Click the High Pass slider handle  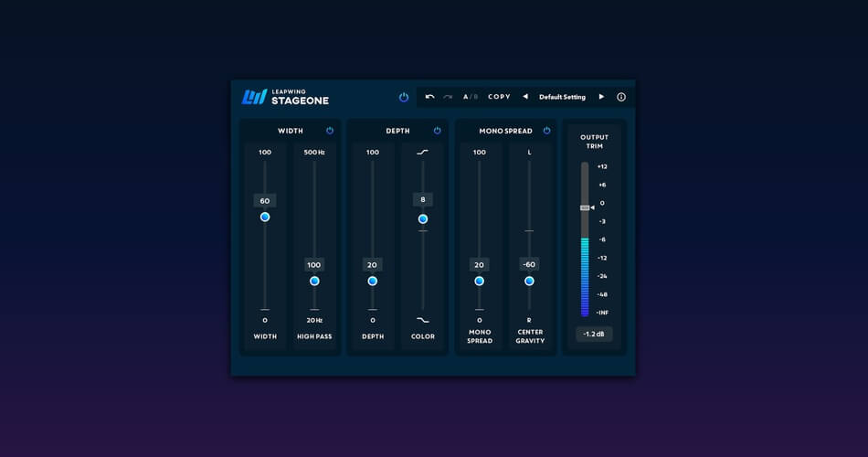point(314,281)
